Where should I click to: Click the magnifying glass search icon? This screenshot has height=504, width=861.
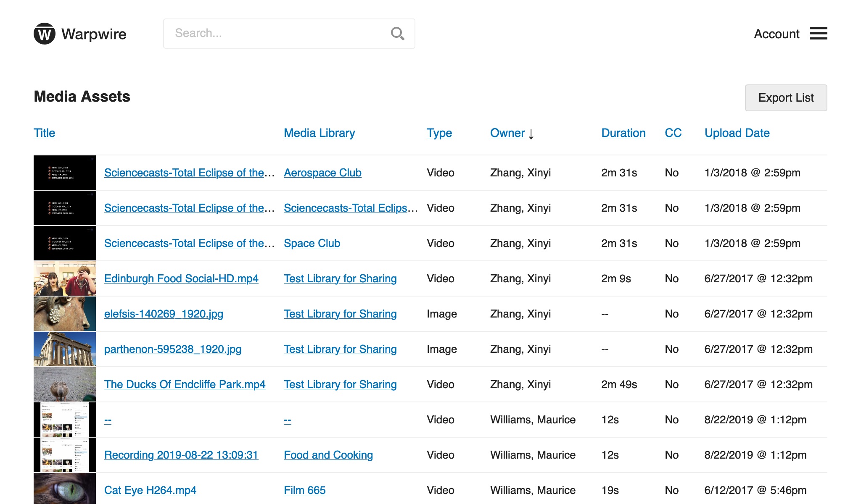397,34
